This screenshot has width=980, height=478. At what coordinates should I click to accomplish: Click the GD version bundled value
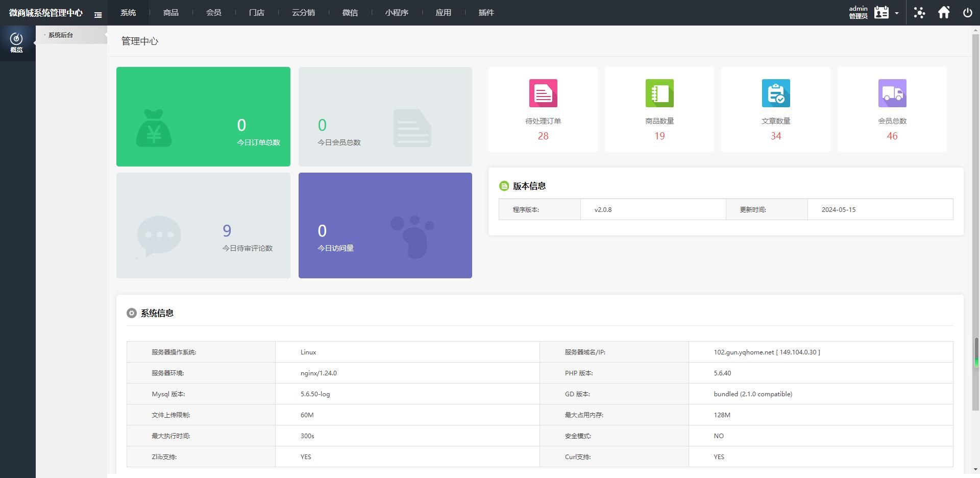[753, 394]
